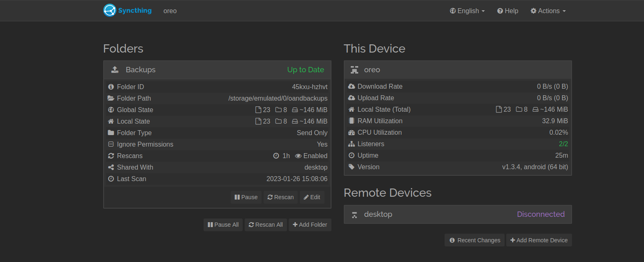Open the Help menu item
The height and width of the screenshot is (262, 644).
click(x=508, y=11)
